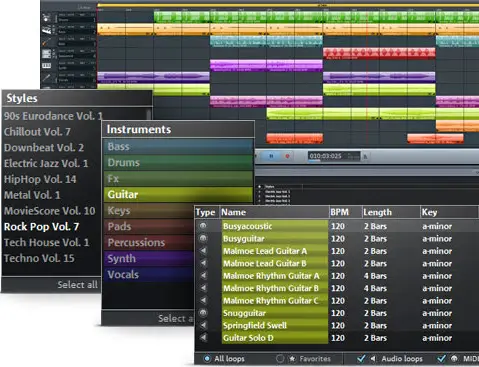Toggle the Audio loops checkbox
The height and width of the screenshot is (367, 479).
coord(361,358)
